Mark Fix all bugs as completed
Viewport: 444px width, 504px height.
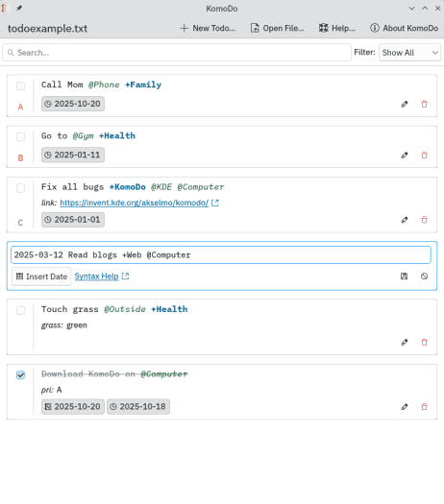(x=20, y=188)
